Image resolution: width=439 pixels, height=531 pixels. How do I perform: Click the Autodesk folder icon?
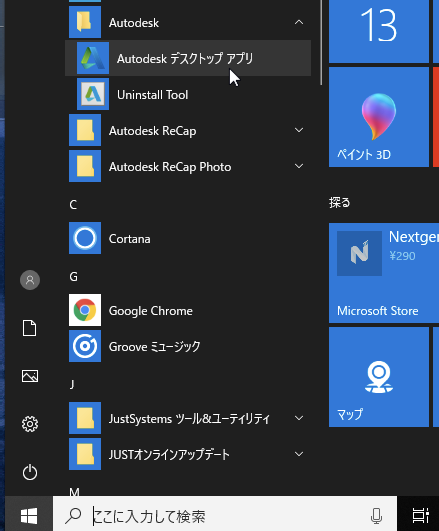[x=85, y=22]
